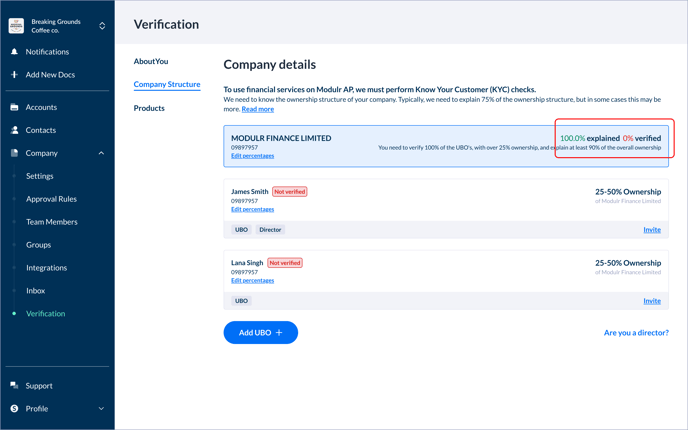Click the MODULR FINANCE LIMITED heading

click(281, 138)
